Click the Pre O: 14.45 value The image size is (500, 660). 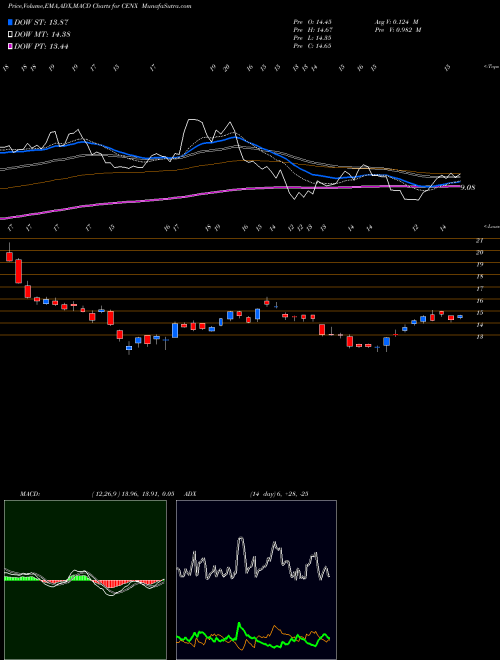click(x=314, y=21)
